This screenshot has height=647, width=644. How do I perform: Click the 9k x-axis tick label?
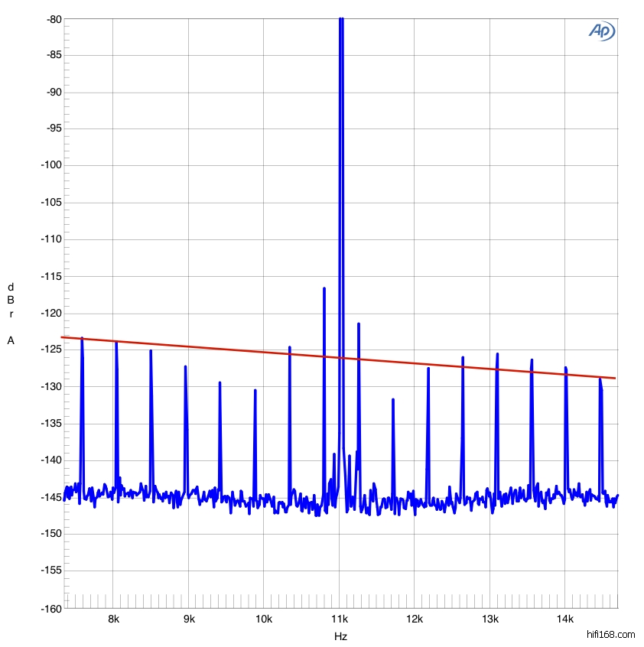(189, 619)
